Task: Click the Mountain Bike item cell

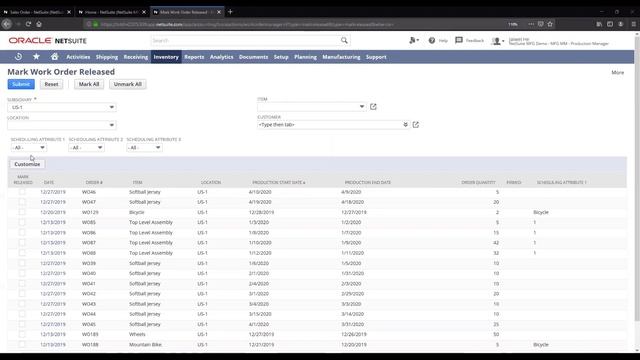Action: click(145, 344)
